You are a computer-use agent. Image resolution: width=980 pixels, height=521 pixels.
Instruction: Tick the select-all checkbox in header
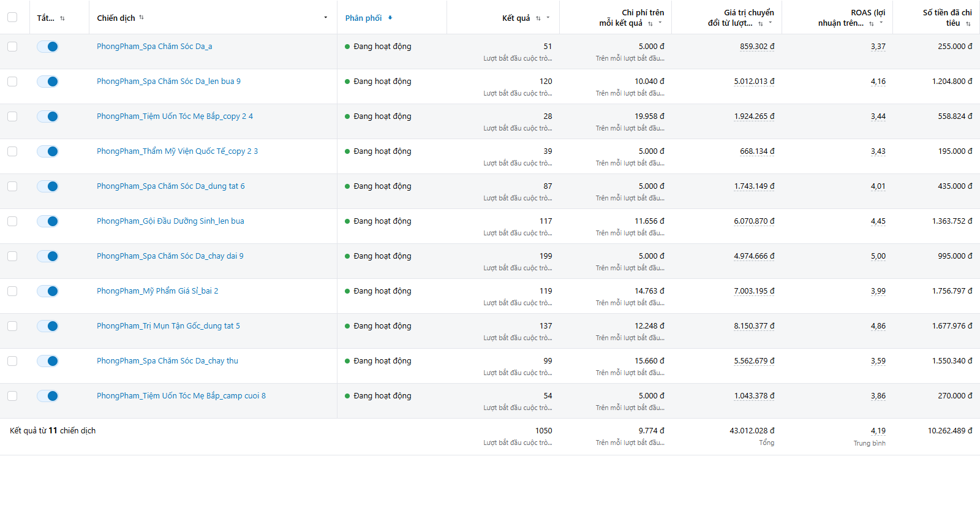(12, 17)
